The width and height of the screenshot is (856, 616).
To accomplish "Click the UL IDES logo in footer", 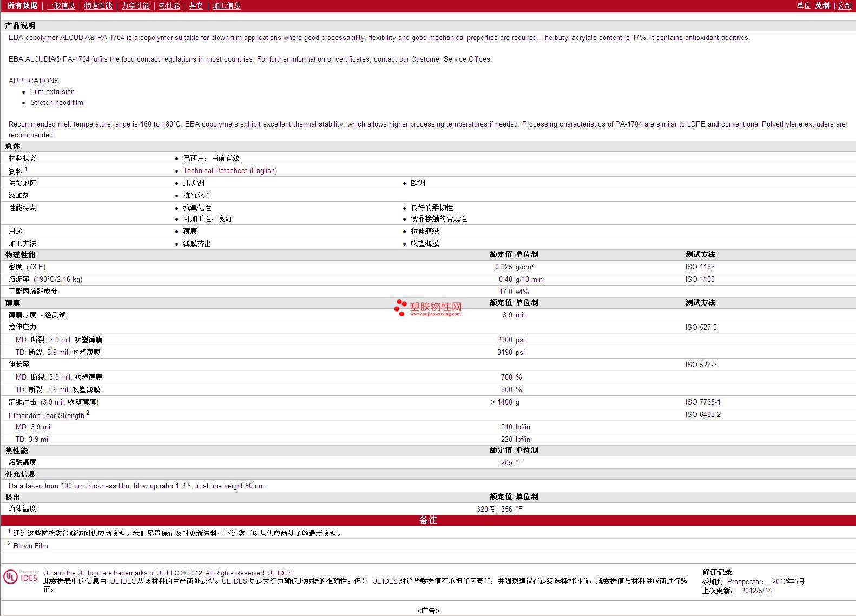I will (21, 577).
